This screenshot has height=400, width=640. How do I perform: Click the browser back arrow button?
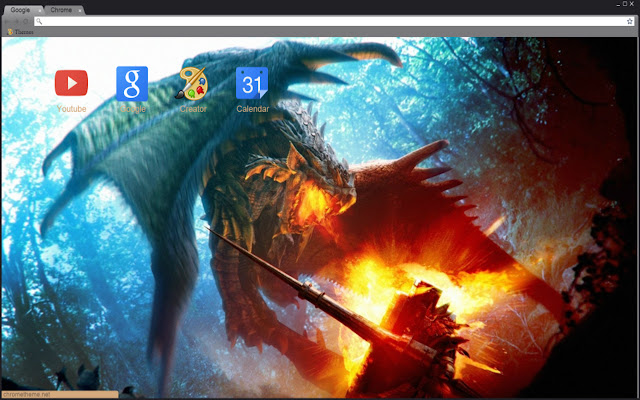8,21
